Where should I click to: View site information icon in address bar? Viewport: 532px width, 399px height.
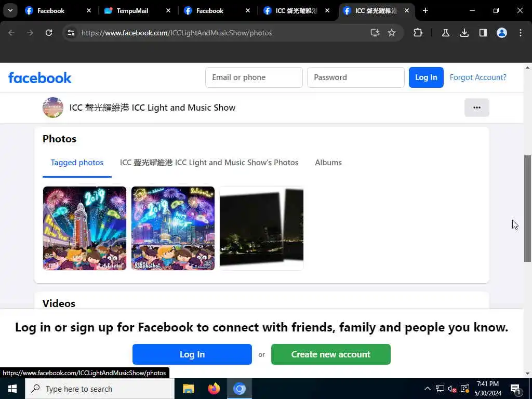click(71, 33)
